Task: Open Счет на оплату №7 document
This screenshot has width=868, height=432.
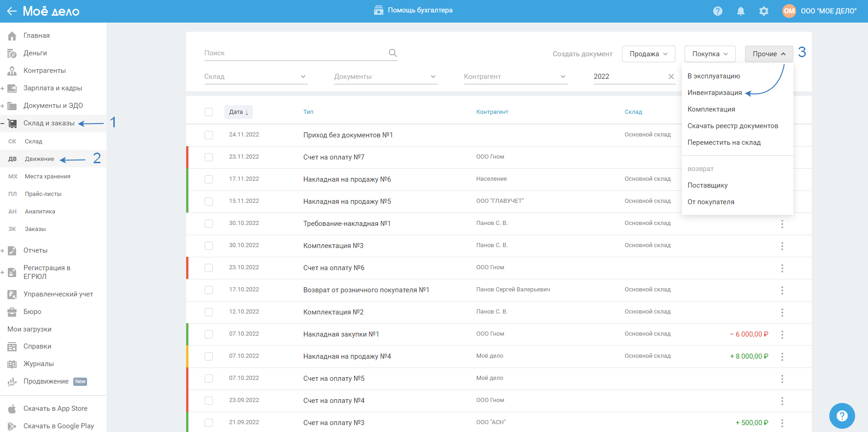Action: pos(334,157)
